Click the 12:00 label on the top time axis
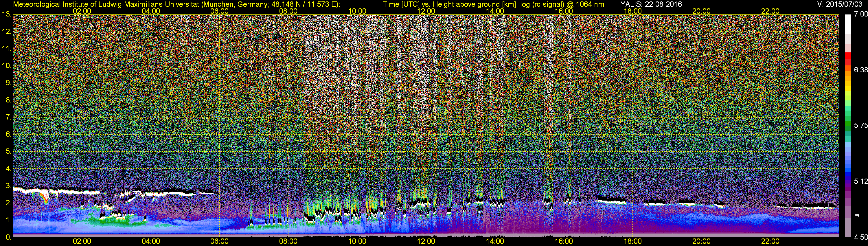This screenshot has height=246, width=868. coord(426,11)
